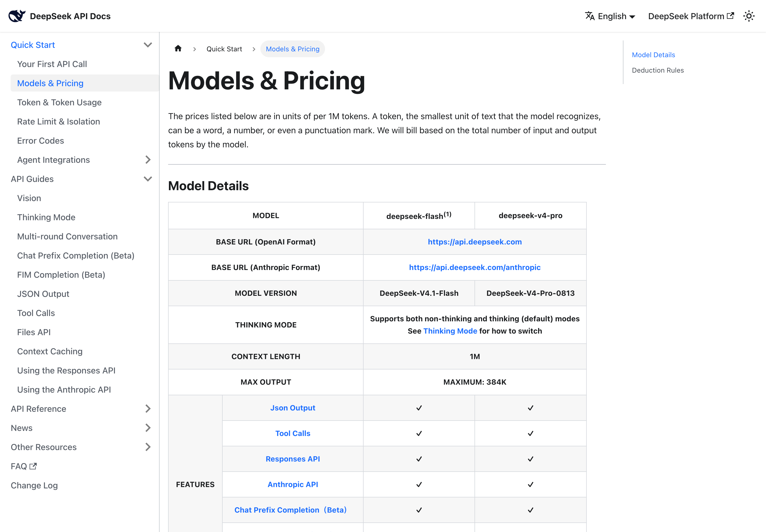
Task: Open the Context Caching guide
Action: click(50, 351)
